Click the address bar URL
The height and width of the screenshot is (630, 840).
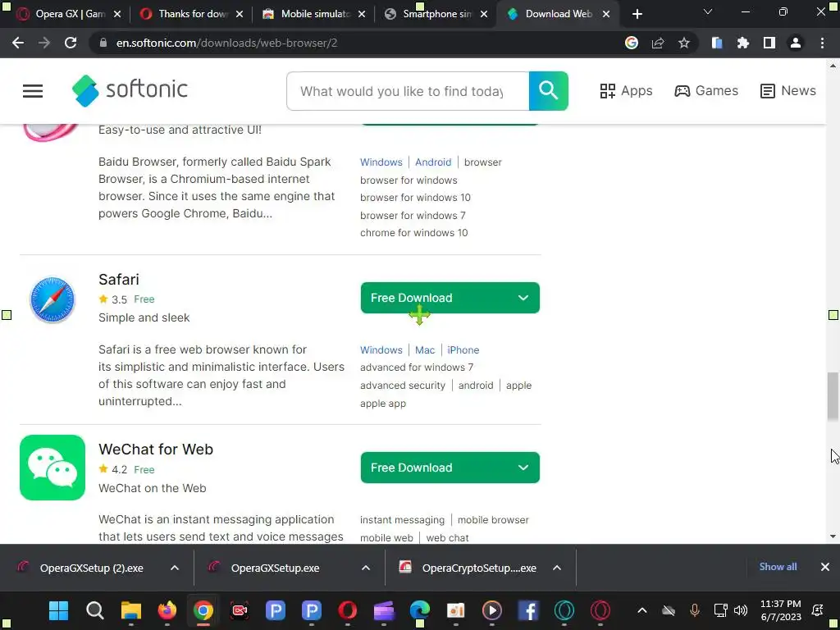coord(226,43)
